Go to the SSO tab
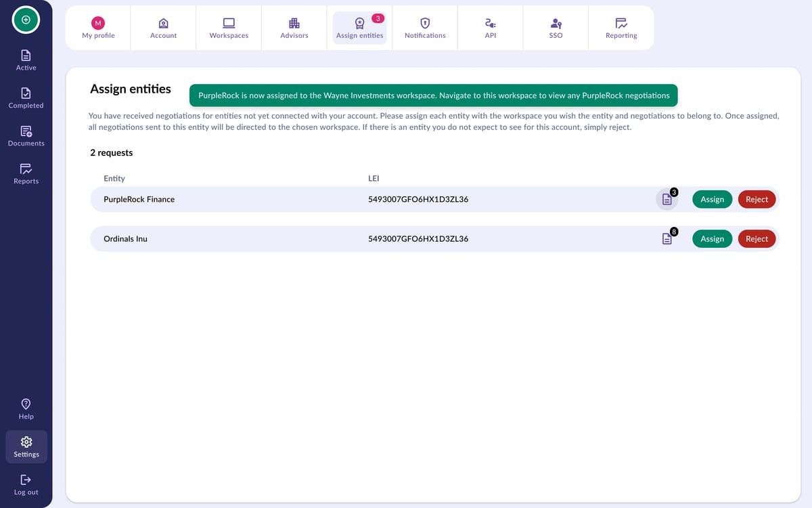The width and height of the screenshot is (812, 508). click(556, 28)
